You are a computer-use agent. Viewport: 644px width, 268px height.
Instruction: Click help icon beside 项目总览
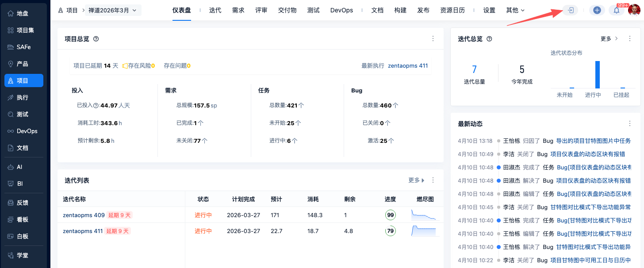96,39
